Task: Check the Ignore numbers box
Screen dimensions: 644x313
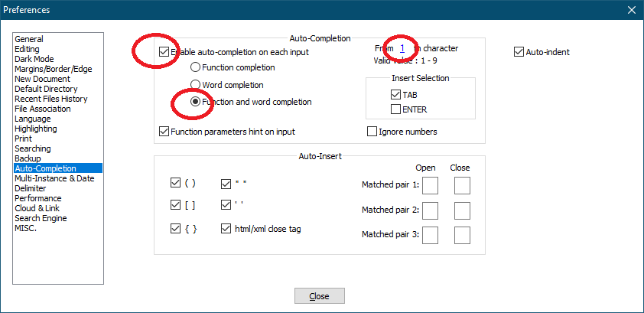Action: click(x=372, y=132)
